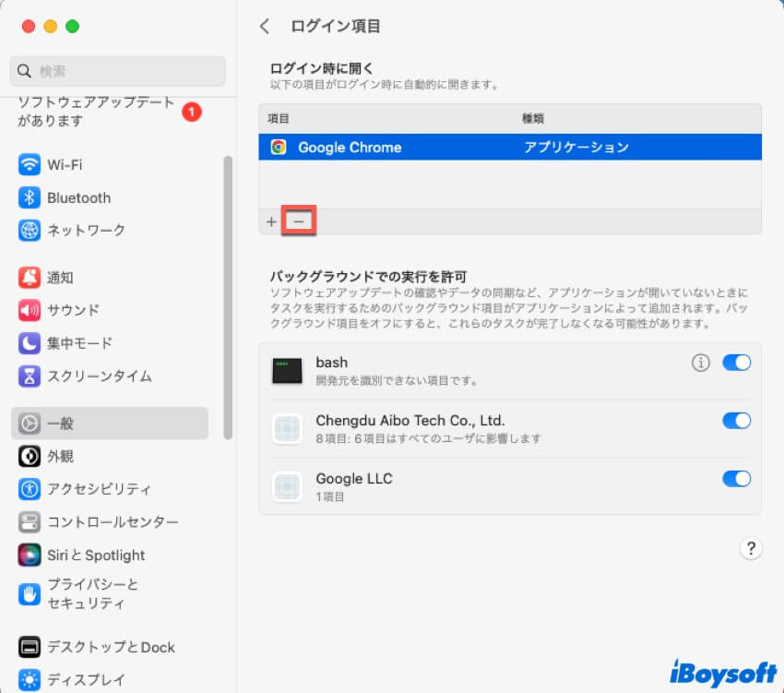Click Chengdu Aibo Tech placeholder icon
The width and height of the screenshot is (784, 693).
[287, 429]
